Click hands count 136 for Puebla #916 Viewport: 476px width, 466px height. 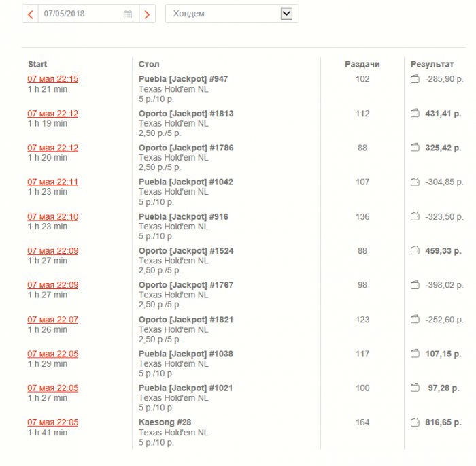pos(362,216)
